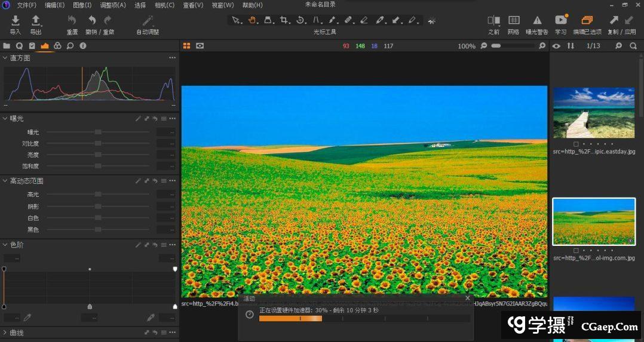The image size is (644, 342).
Task: Open the color tool tab with three circles
Action: [57, 45]
